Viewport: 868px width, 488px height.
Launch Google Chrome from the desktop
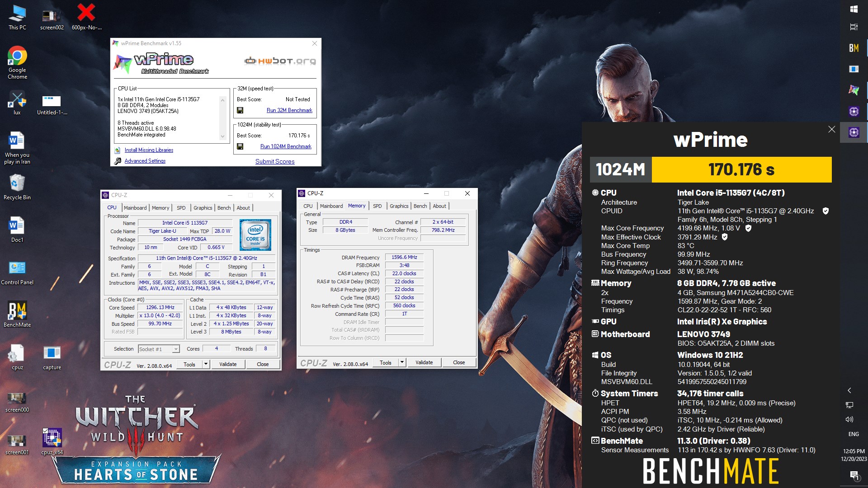(17, 62)
